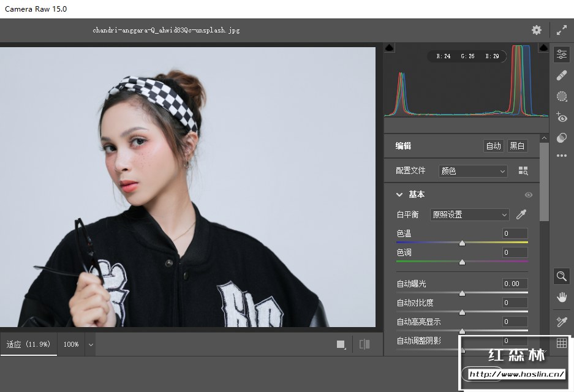
Task: Open the Presets overlapping circles icon
Action: (x=562, y=138)
